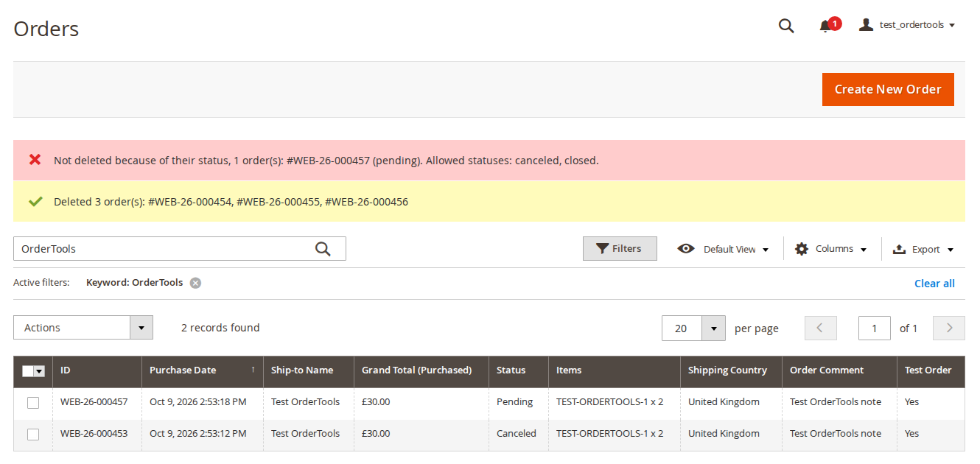Screen dimensions: 980x464
Task: Open the Export dropdown
Action: point(923,249)
